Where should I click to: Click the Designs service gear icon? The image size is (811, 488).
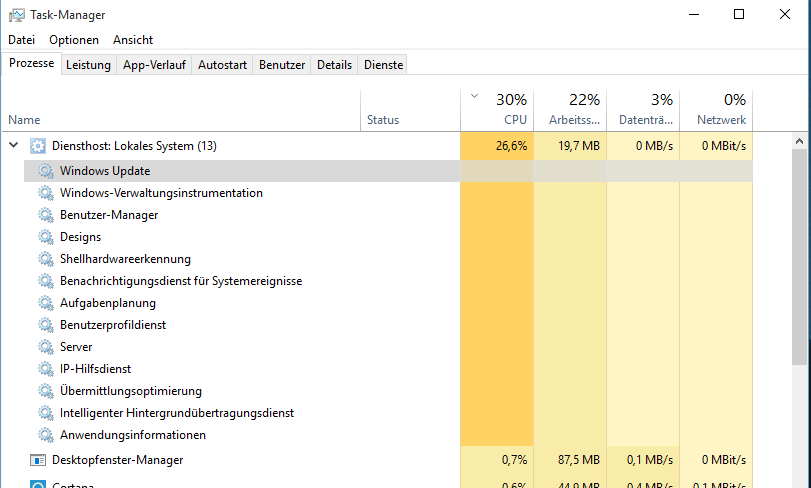(46, 237)
